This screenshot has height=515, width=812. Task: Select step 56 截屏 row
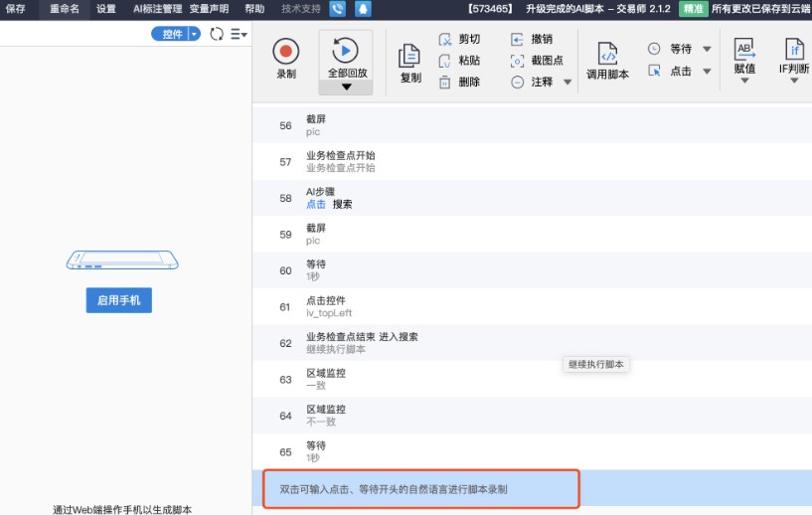[x=532, y=125]
